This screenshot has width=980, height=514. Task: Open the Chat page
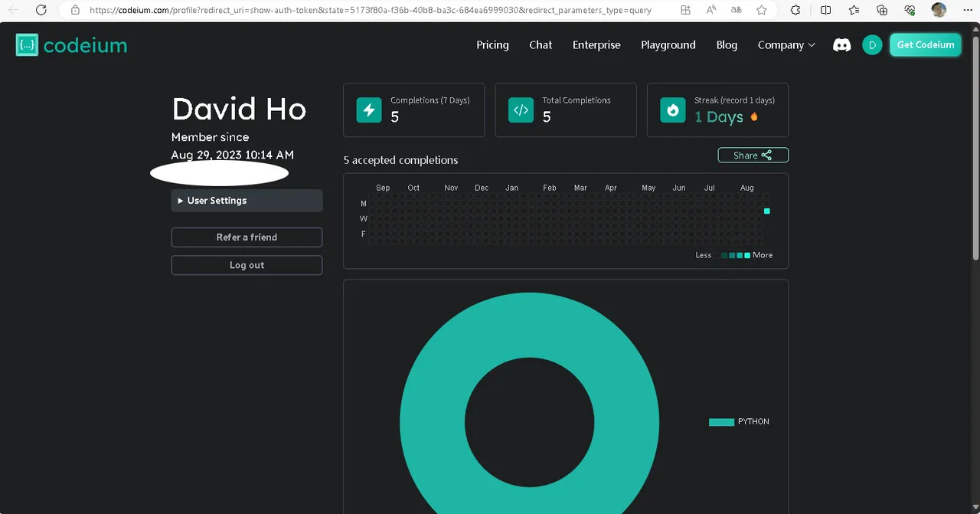coord(541,45)
